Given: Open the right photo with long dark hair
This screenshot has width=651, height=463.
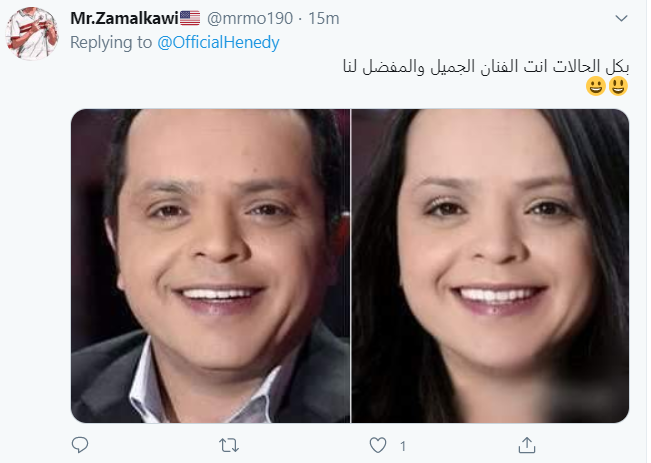Looking at the screenshot, I should (490, 266).
